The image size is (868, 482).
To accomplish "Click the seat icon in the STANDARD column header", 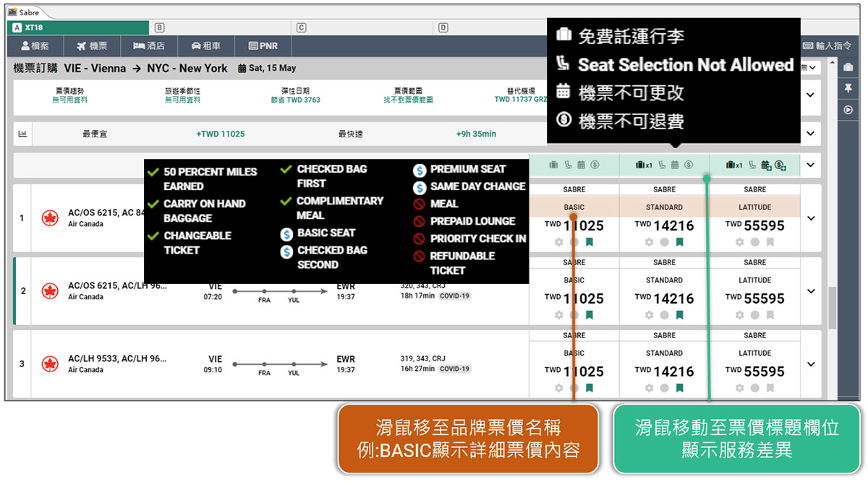I will click(x=661, y=165).
